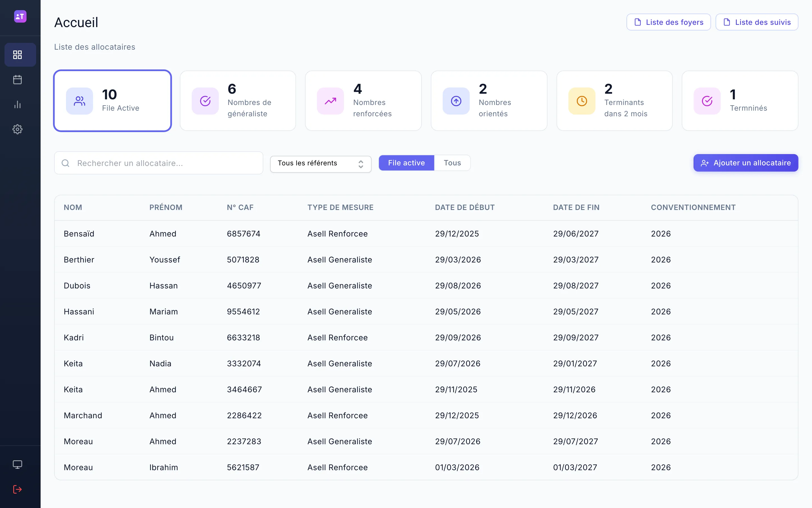812x508 pixels.
Task: Click the red logout icon
Action: [17, 490]
